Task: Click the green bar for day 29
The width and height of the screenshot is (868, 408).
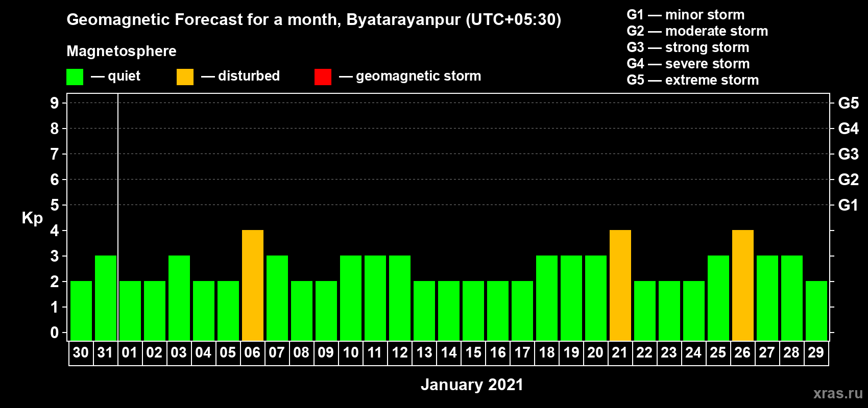Action: tap(816, 311)
